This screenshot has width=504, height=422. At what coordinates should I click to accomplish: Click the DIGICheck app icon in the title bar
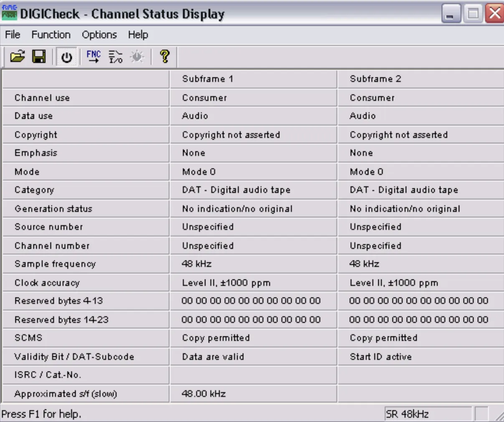pyautogui.click(x=9, y=13)
